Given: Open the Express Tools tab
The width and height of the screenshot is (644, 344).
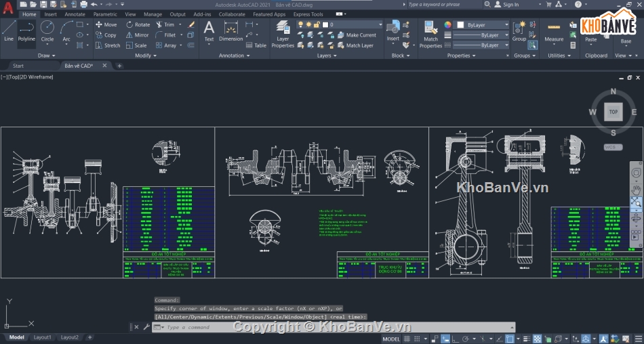Looking at the screenshot, I should coord(308,14).
